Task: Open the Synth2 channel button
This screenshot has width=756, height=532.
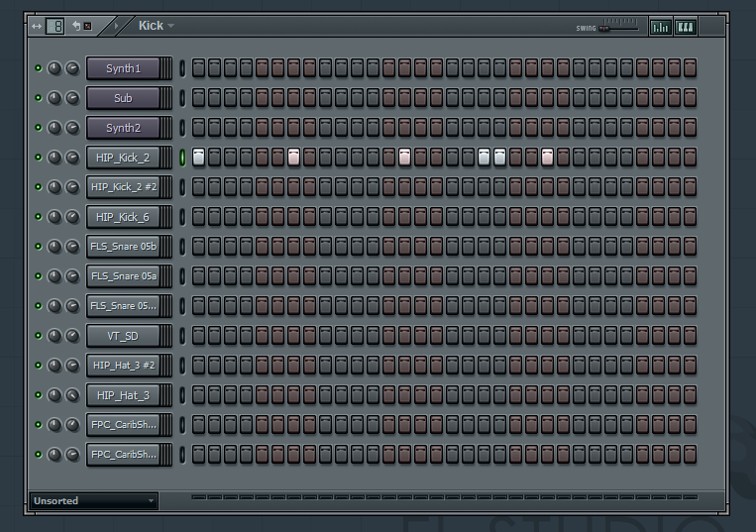Action: (124, 128)
